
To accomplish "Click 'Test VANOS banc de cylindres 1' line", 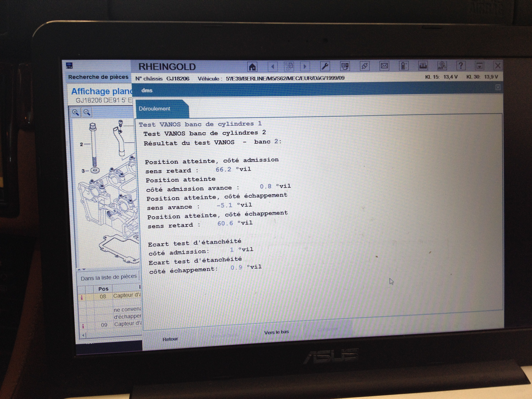I will tap(200, 124).
